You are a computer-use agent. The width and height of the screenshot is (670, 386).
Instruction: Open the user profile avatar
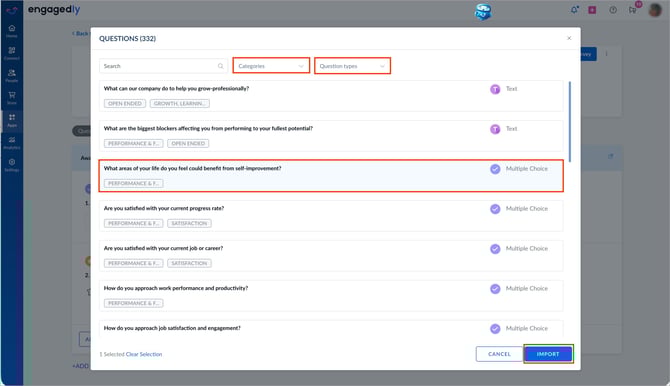pos(655,9)
